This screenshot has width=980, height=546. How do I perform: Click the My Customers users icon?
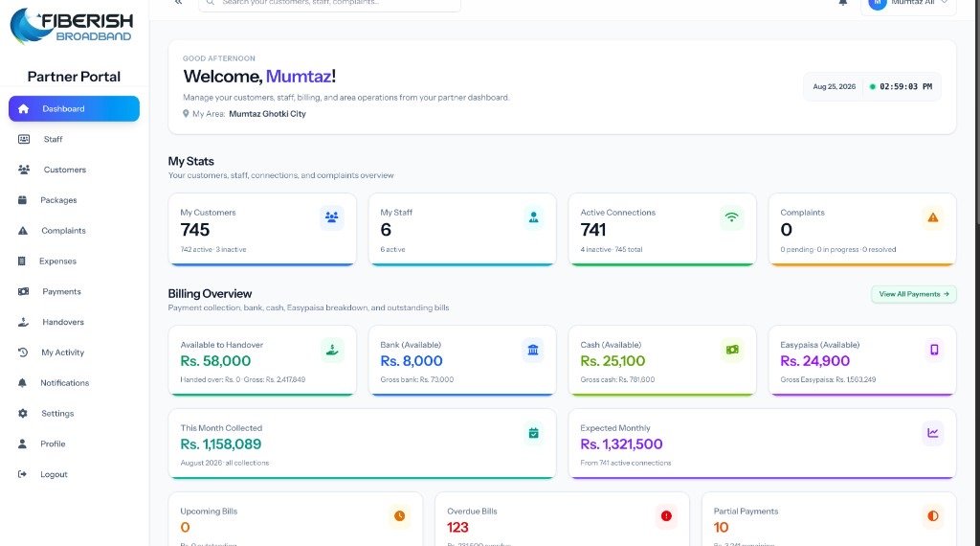click(332, 217)
